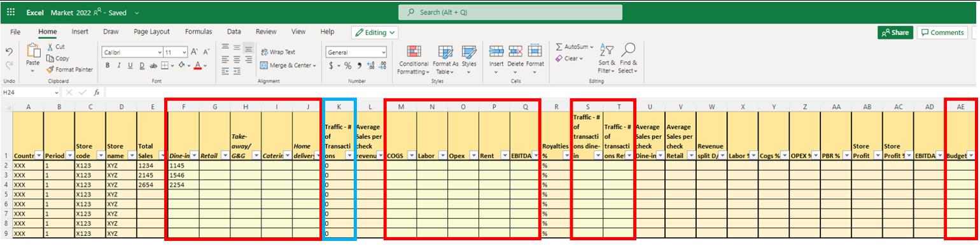
Task: Toggle Wrap Text
Action: [278, 52]
